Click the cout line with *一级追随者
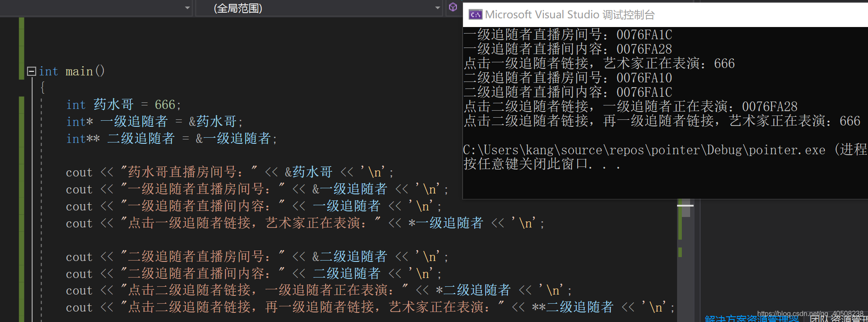868x322 pixels. coord(305,223)
